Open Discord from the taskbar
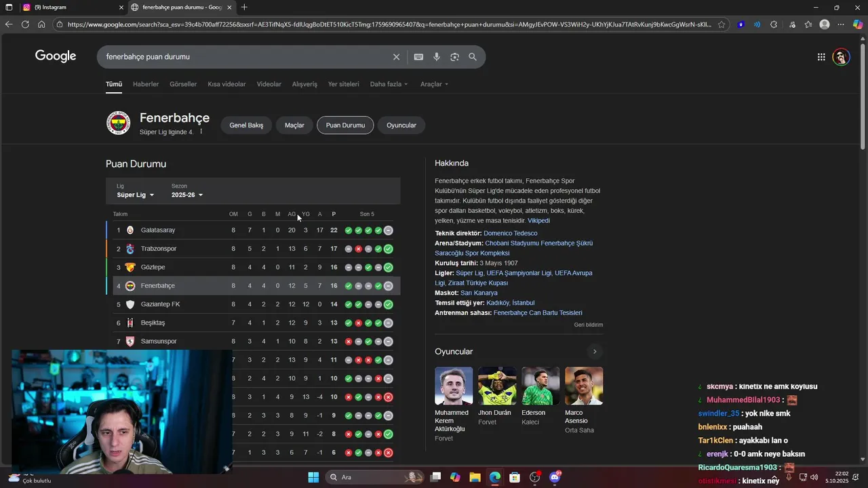This screenshot has height=488, width=868. click(x=555, y=477)
